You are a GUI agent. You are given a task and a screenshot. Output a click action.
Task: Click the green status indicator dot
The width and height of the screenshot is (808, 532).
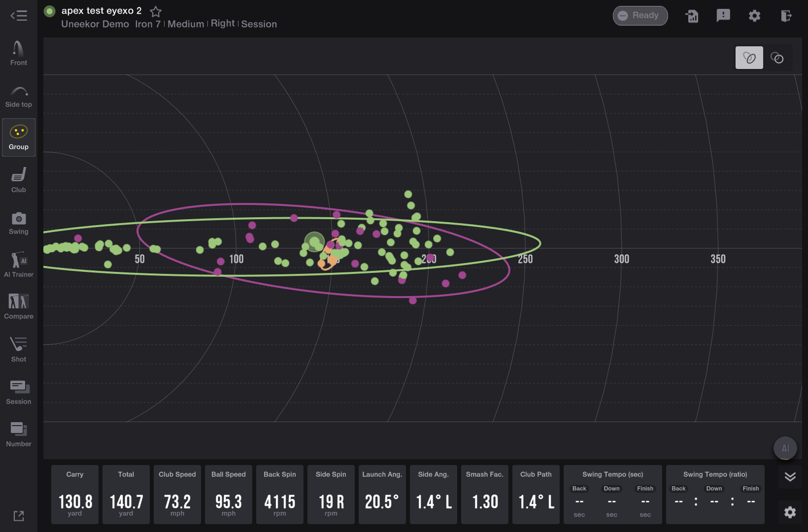[x=50, y=11]
